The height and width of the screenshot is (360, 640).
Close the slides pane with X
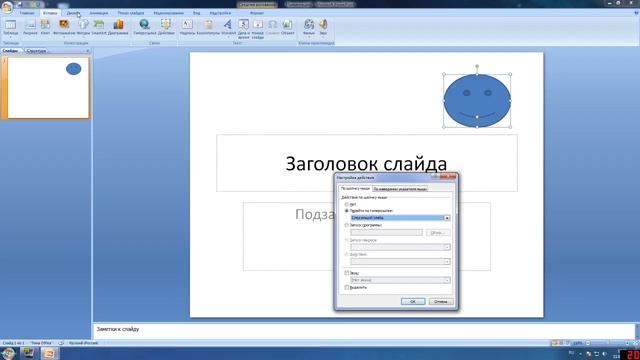pos(88,51)
